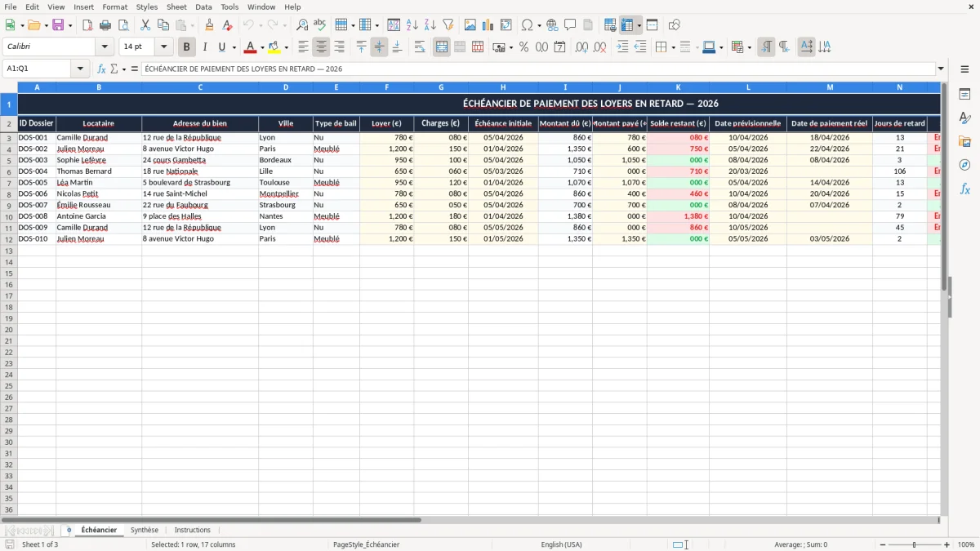Viewport: 980px width, 551px height.
Task: Click PageStyle_Échéancier in status bar
Action: (x=366, y=544)
